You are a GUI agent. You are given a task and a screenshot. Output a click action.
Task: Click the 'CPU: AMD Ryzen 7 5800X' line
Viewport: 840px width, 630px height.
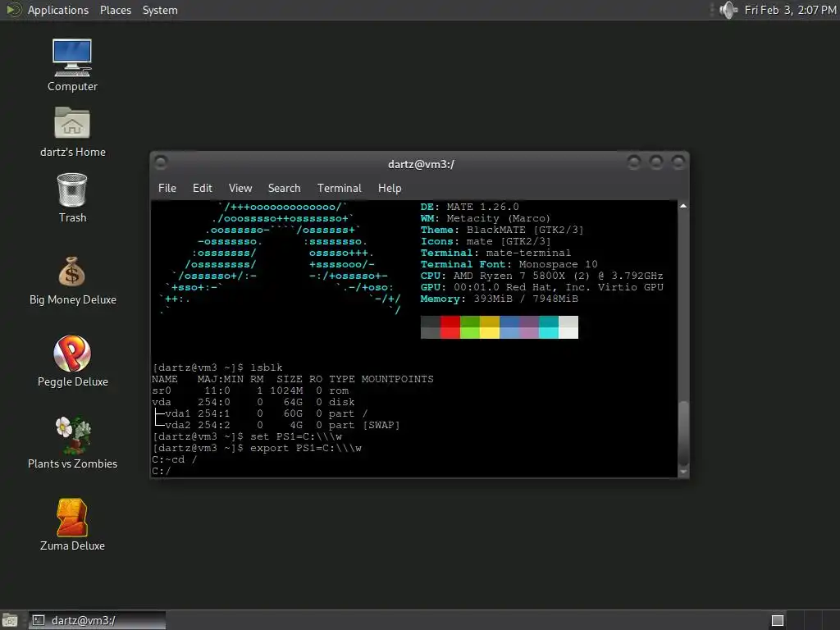(x=541, y=276)
